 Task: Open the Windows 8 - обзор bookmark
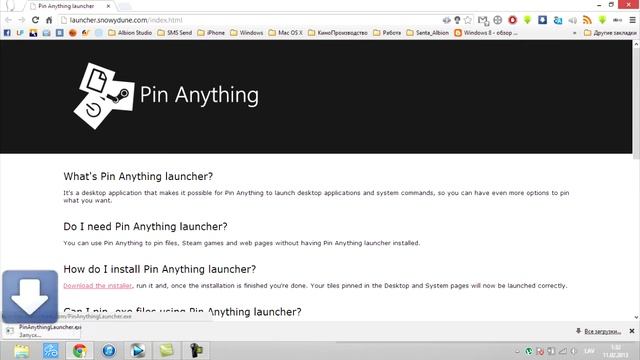click(486, 33)
